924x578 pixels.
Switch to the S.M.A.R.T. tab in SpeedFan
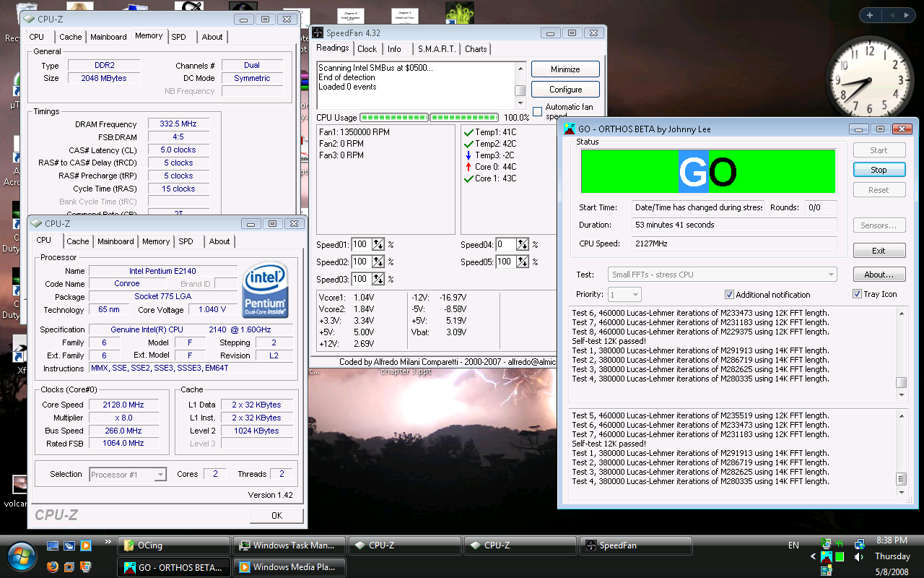click(436, 49)
